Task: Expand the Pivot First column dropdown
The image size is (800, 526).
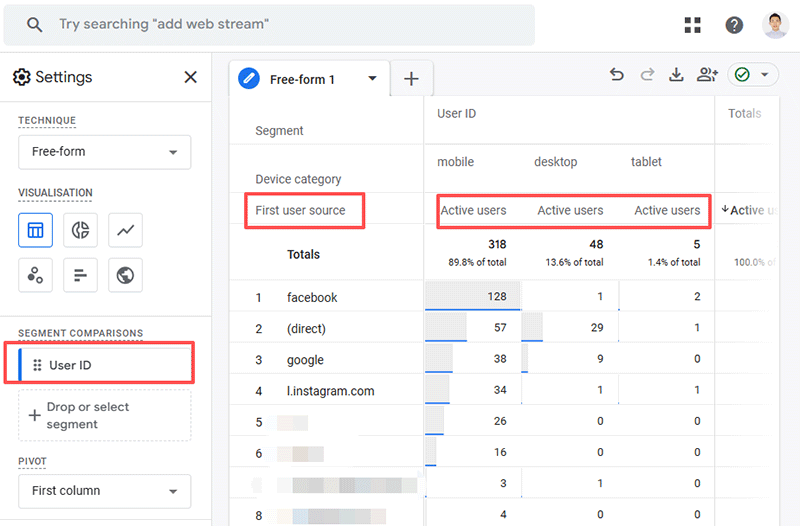Action: 105,491
